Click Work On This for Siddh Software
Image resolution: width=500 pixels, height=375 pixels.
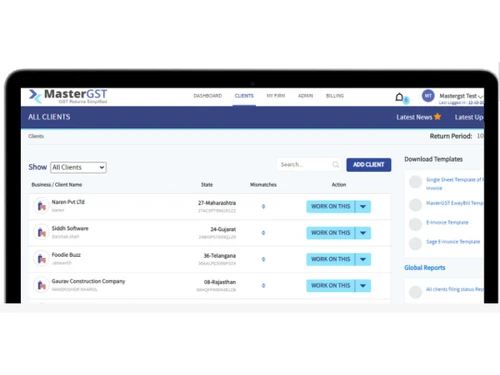click(331, 233)
